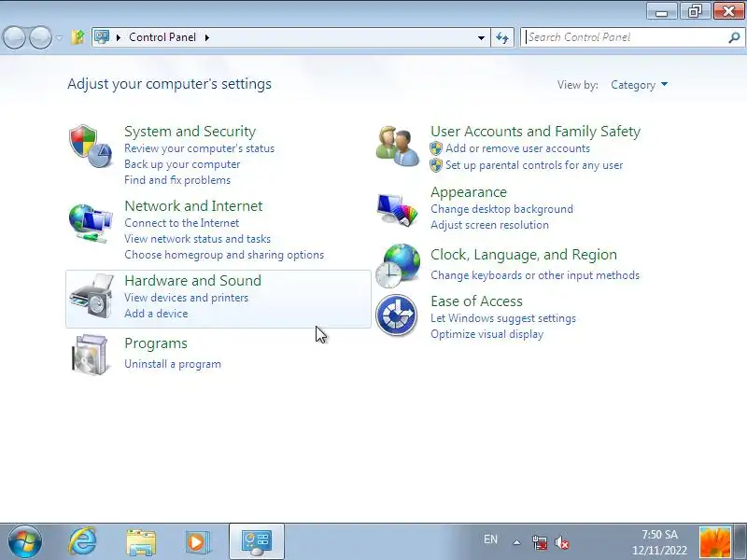
Task: Click the Forward navigation arrow button
Action: [40, 37]
